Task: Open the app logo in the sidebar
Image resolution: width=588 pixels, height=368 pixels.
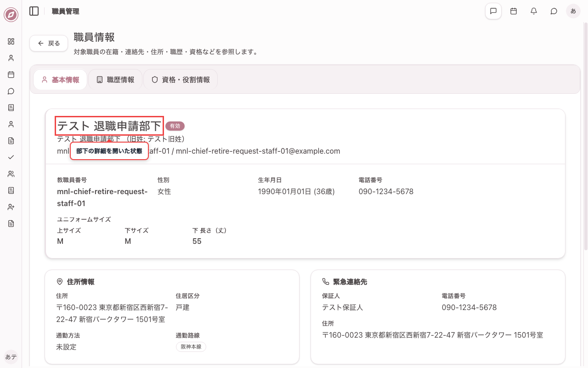Action: pos(11,15)
